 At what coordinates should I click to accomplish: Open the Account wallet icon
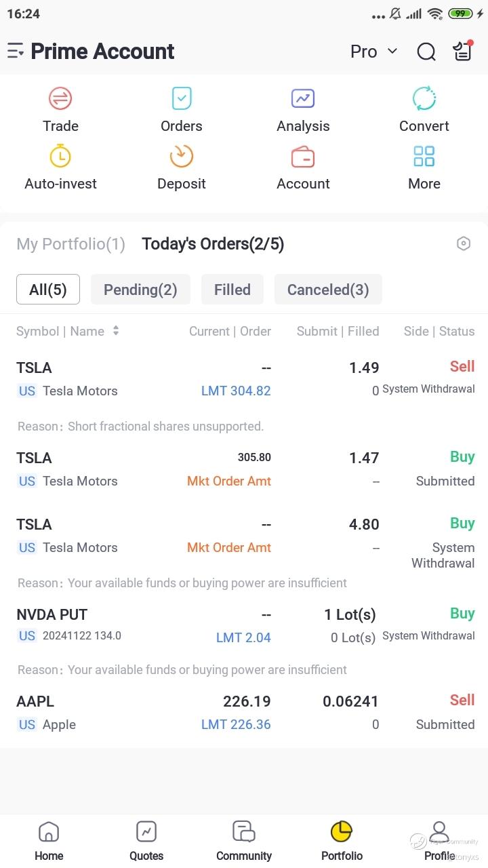click(x=303, y=157)
